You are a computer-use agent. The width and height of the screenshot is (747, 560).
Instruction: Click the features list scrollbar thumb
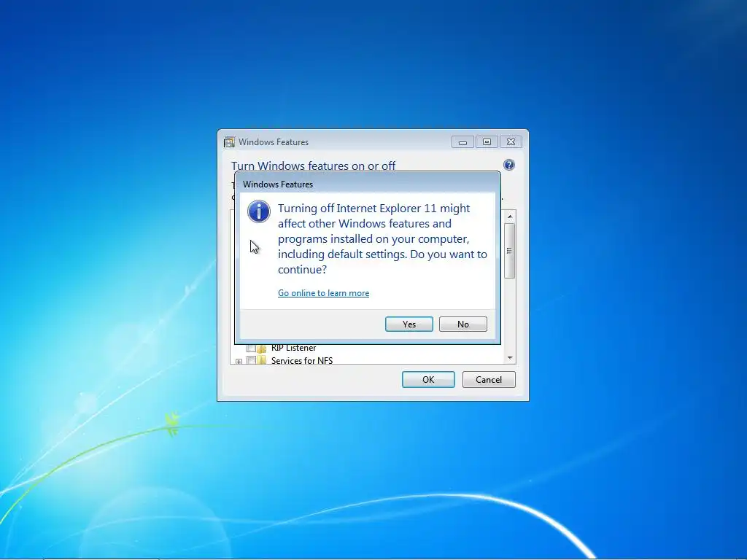click(510, 251)
